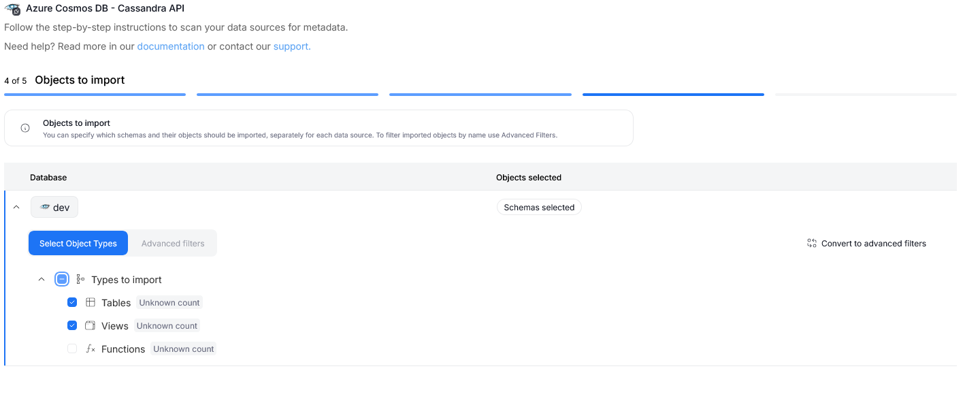Open the Advanced filters tab
This screenshot has height=407, width=980.
coord(173,243)
